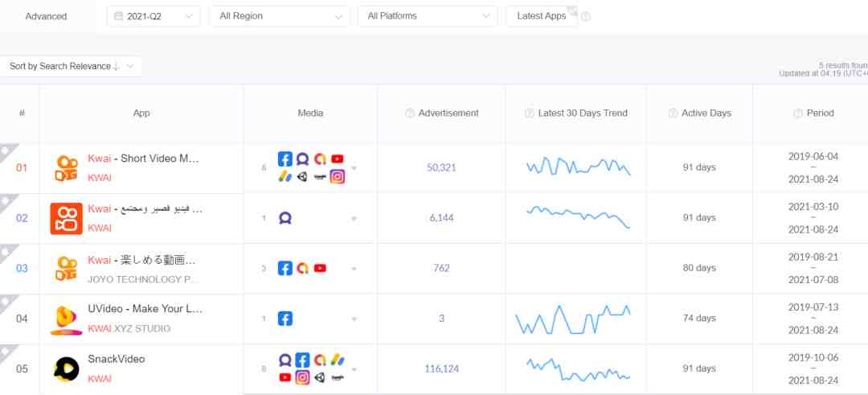Click the Latest Apps button
868x395 pixels.
(x=542, y=16)
